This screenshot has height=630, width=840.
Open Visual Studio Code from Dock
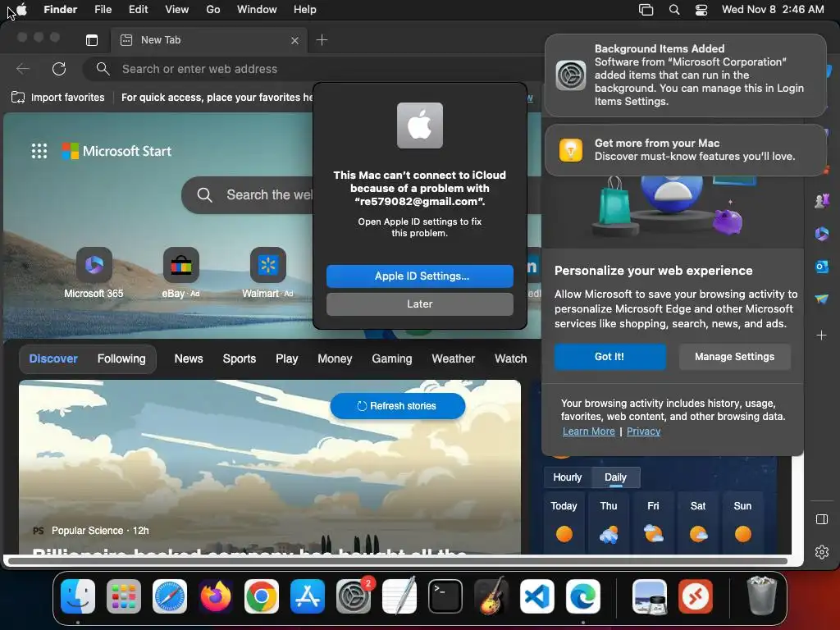[537, 596]
